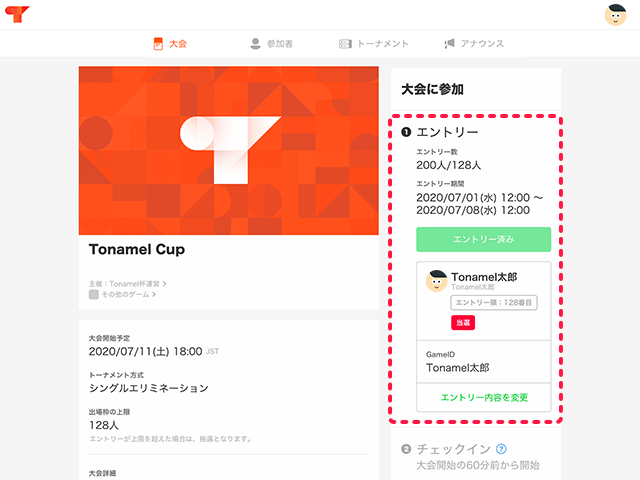Open the user avatar in top right

coord(615,15)
